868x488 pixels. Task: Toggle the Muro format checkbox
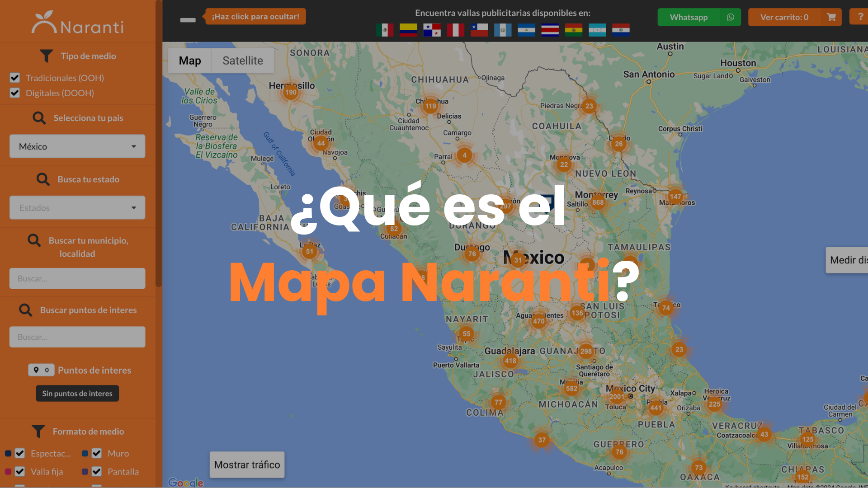point(97,453)
